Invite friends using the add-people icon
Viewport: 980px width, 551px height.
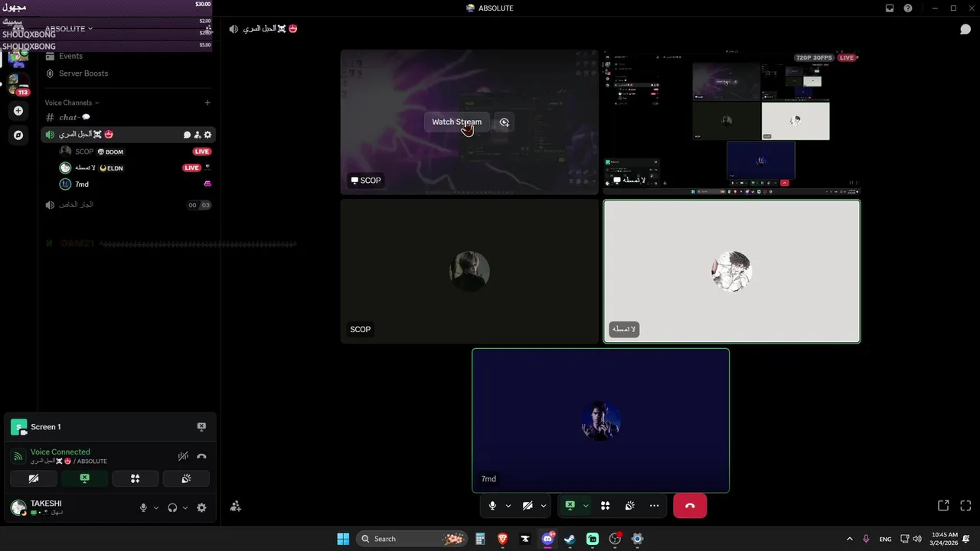click(236, 506)
